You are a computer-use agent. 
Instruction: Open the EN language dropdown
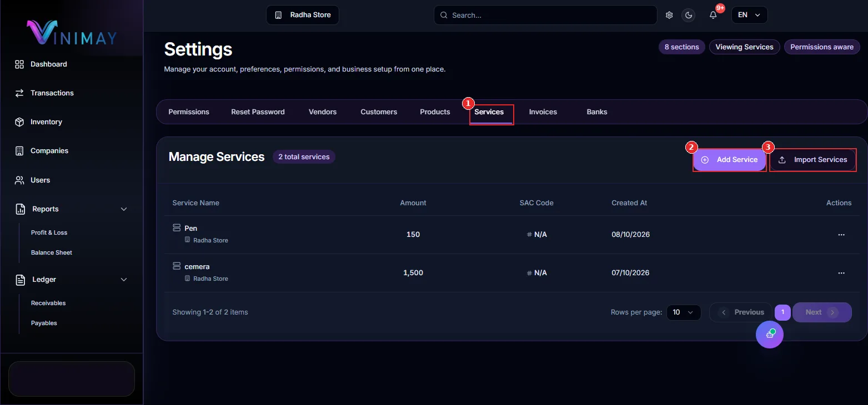[x=750, y=15]
